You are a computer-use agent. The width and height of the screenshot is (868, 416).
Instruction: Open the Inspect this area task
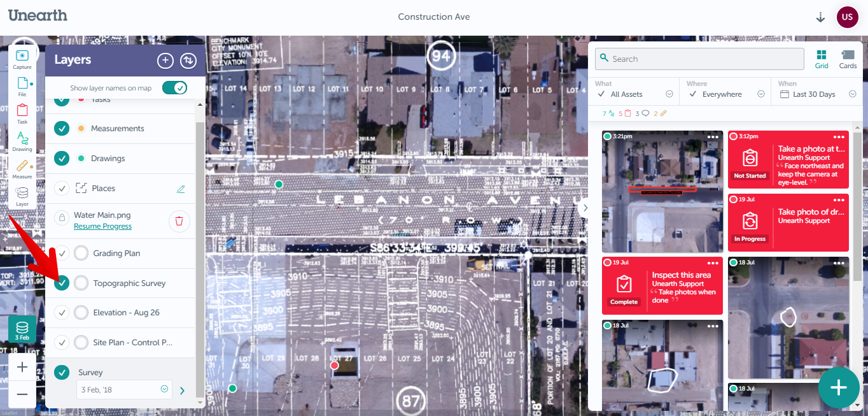(x=662, y=285)
